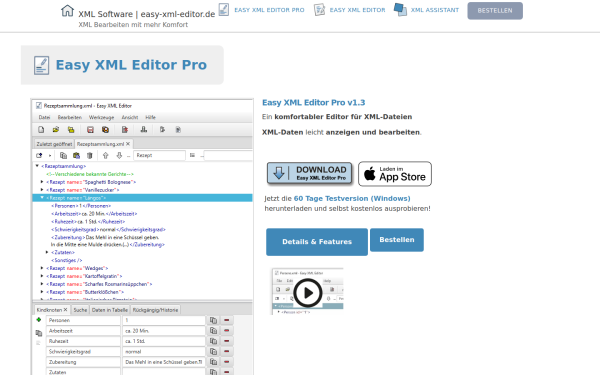
Task: Click the stamp icon in toolbar
Action: [144, 130]
